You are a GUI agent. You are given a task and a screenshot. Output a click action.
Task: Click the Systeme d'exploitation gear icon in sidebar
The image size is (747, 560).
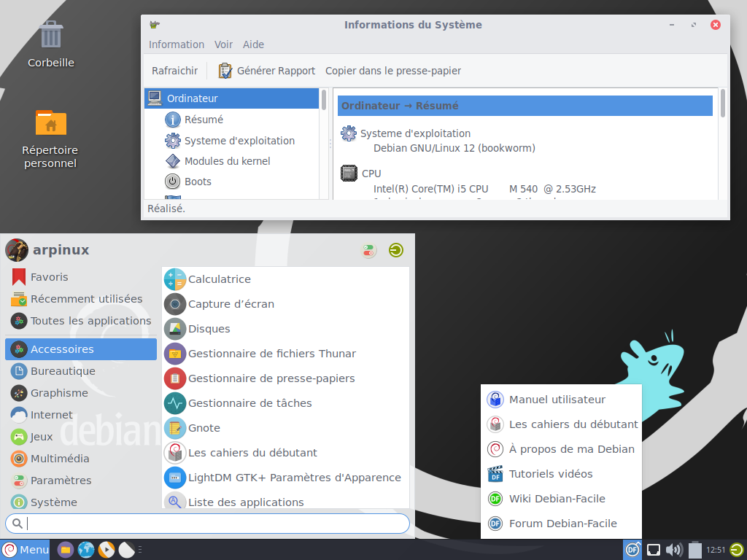[x=172, y=141]
